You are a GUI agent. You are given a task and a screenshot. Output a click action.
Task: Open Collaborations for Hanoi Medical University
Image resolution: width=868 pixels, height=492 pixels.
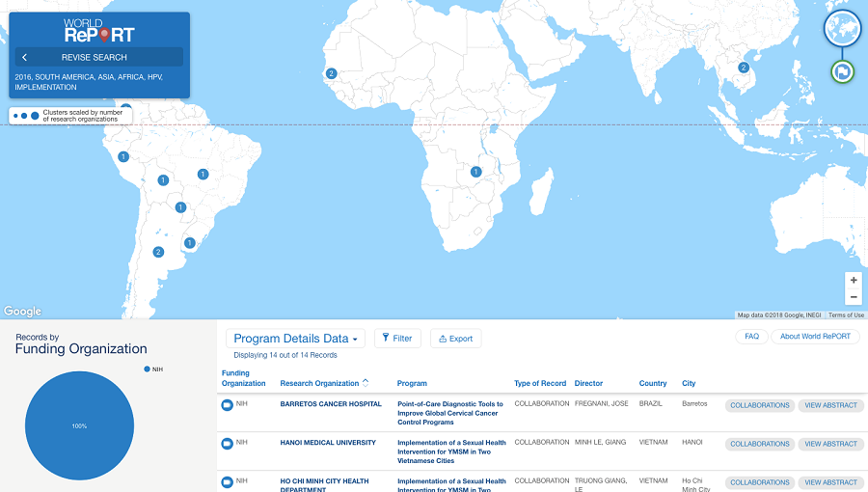[x=759, y=444]
